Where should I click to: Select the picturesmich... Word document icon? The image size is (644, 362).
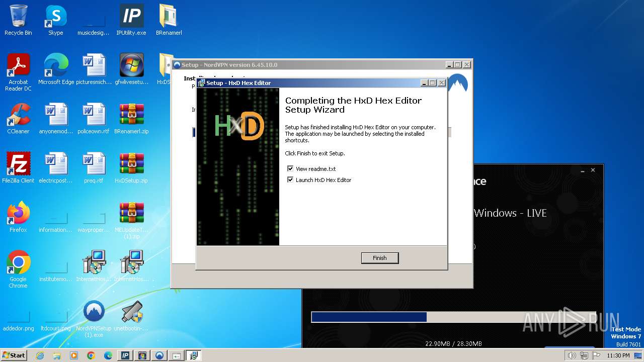click(x=94, y=69)
